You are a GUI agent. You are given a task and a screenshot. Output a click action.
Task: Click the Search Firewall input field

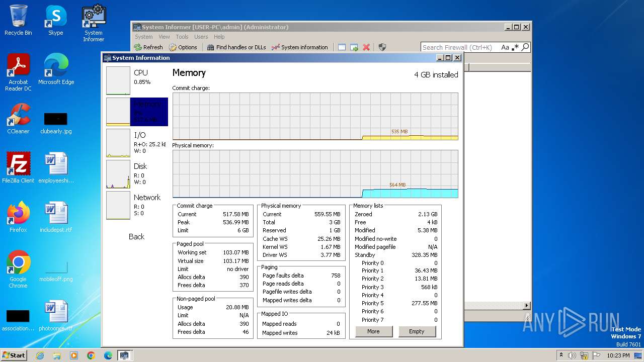(460, 47)
